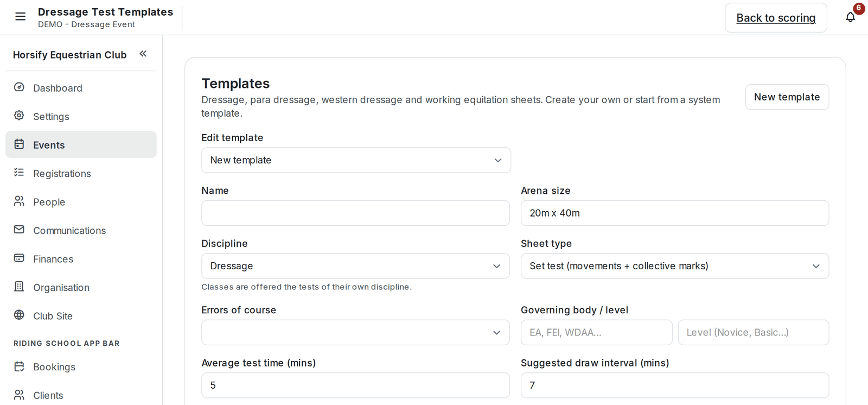Open the Edit template dropdown
Image resolution: width=868 pixels, height=405 pixels.
tap(356, 160)
